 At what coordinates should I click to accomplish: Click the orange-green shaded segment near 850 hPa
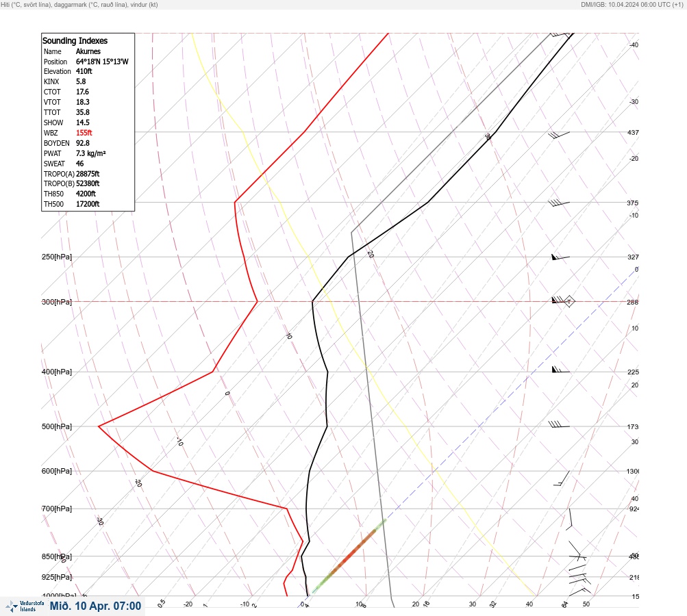pos(349,556)
